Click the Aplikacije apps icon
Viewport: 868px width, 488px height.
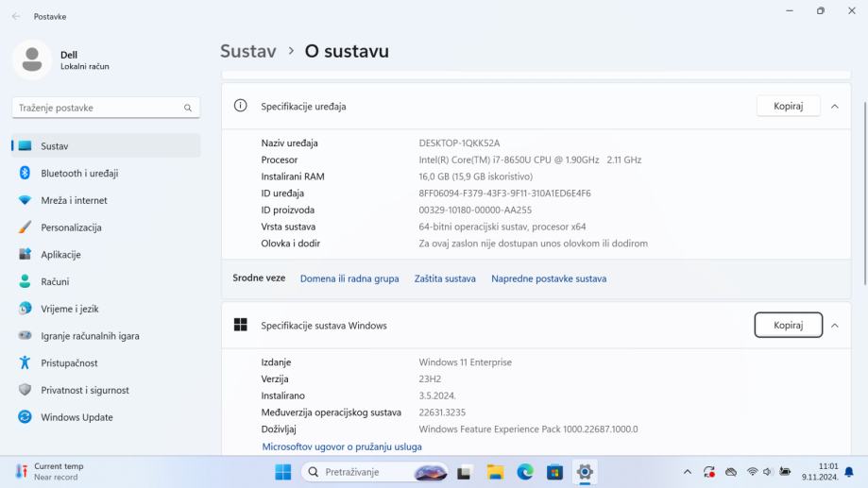[25, 254]
